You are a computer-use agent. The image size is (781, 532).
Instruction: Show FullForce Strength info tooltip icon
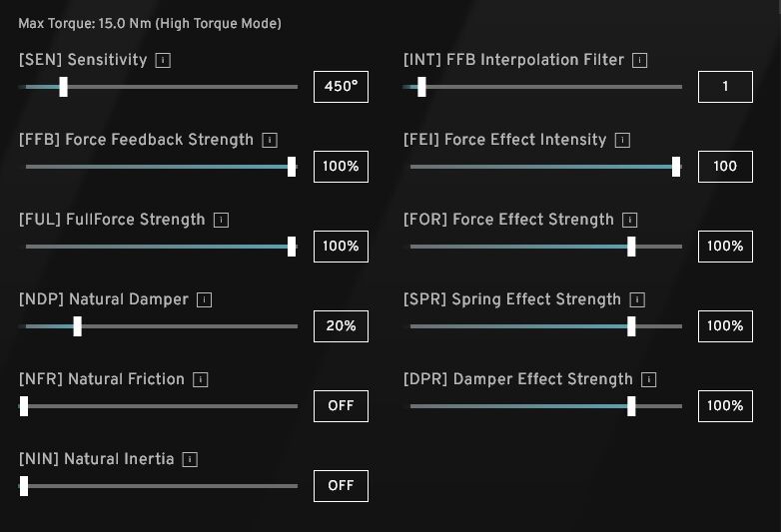click(221, 220)
